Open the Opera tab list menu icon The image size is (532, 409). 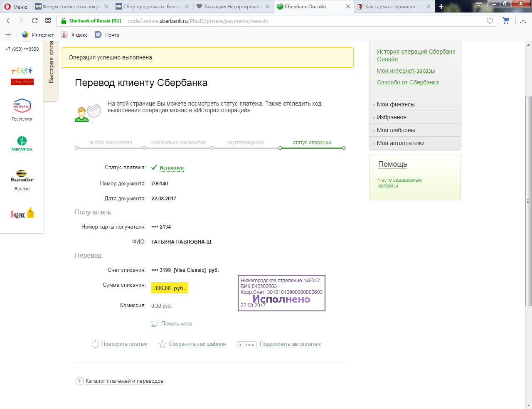coord(479,4)
